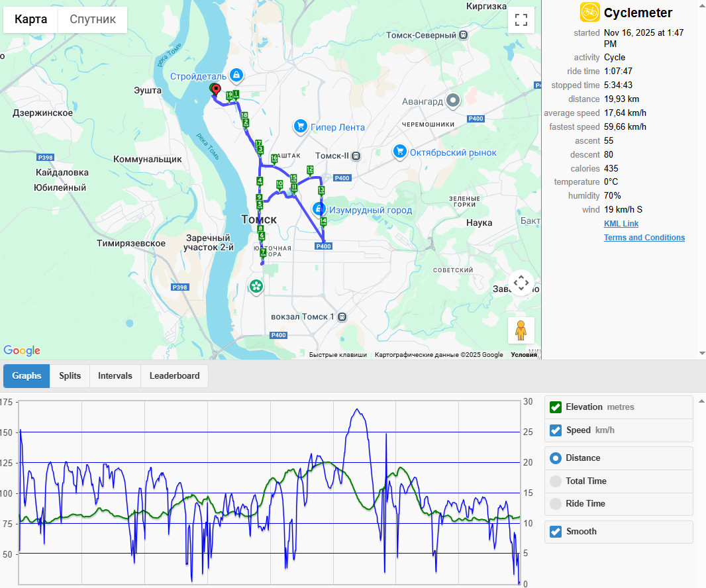Toggle the Elevation metres checkbox
The height and width of the screenshot is (588, 706).
pos(556,407)
